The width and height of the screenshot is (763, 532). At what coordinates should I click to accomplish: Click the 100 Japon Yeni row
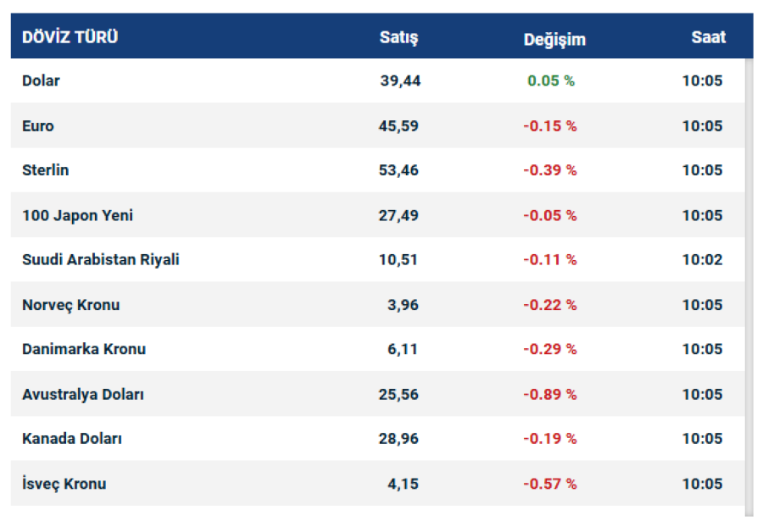(x=77, y=215)
